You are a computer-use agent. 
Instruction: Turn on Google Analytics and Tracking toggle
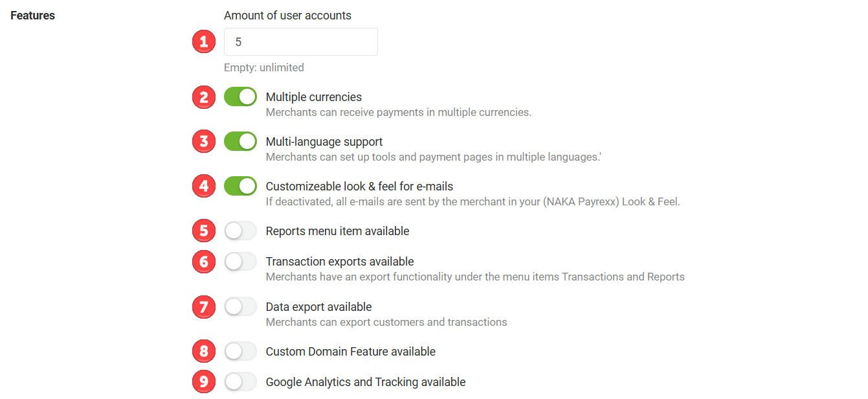click(240, 382)
